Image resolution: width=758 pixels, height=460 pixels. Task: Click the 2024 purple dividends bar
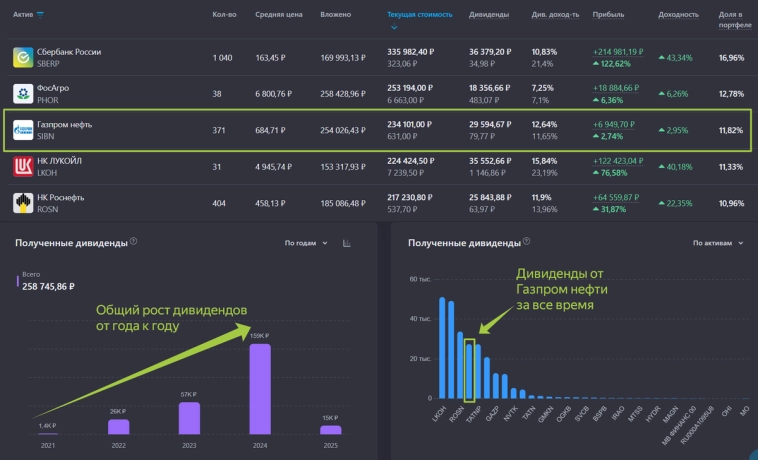pos(260,389)
